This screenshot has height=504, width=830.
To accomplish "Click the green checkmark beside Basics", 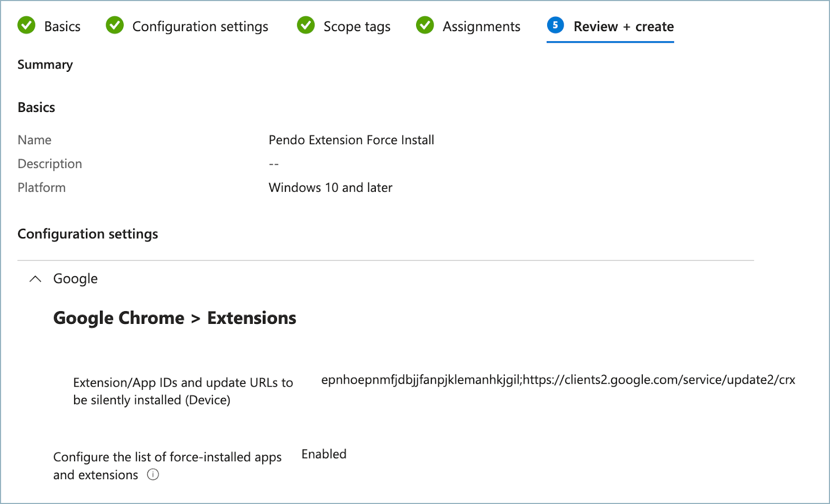I will tap(26, 25).
